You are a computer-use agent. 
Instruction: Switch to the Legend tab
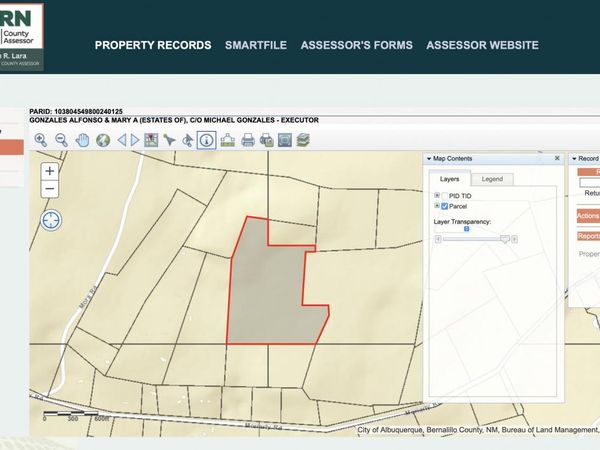coord(492,179)
